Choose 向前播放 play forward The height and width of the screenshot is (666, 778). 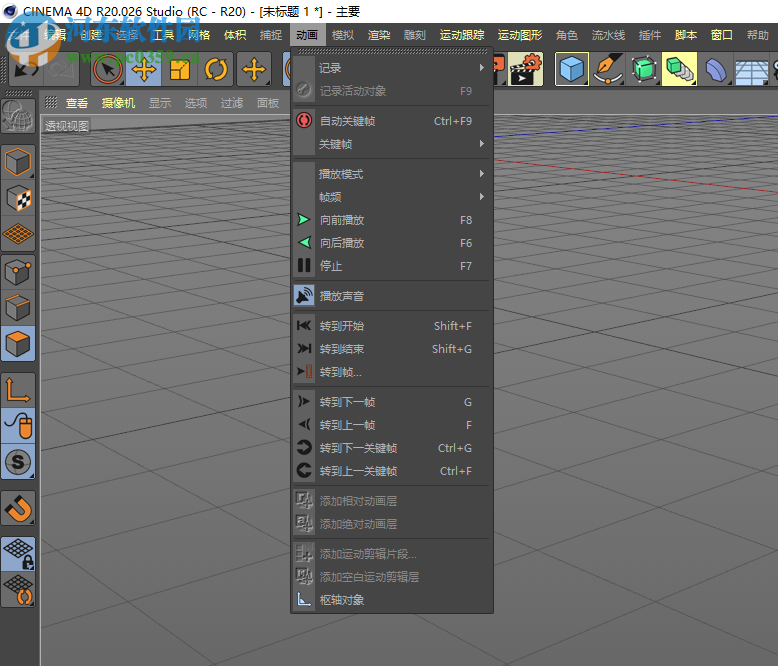[391, 220]
